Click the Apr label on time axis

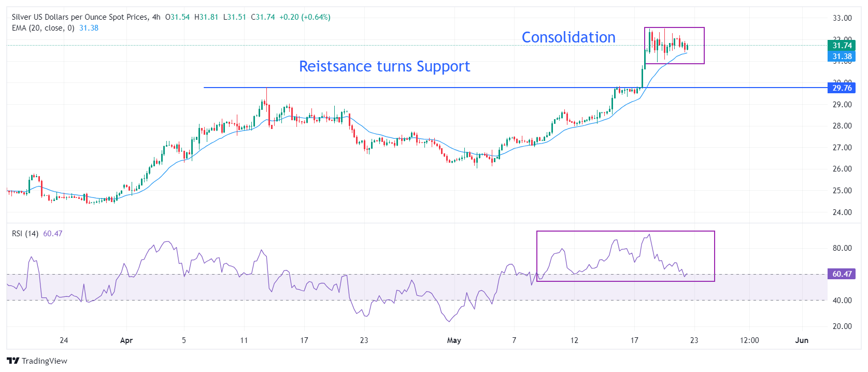(126, 340)
